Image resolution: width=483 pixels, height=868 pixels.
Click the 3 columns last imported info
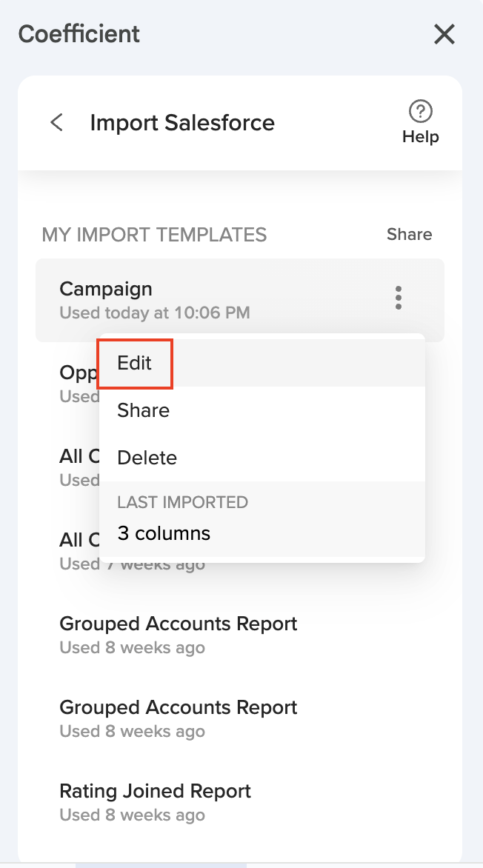[x=164, y=533]
